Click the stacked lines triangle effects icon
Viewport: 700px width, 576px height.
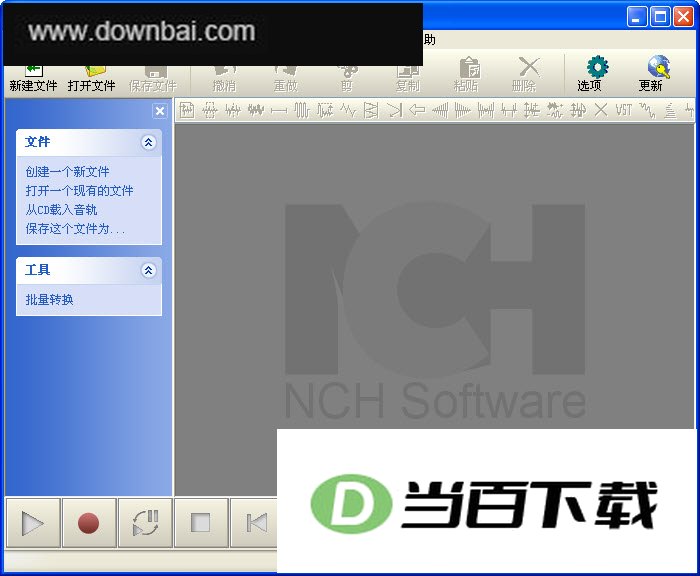pyautogui.click(x=670, y=110)
